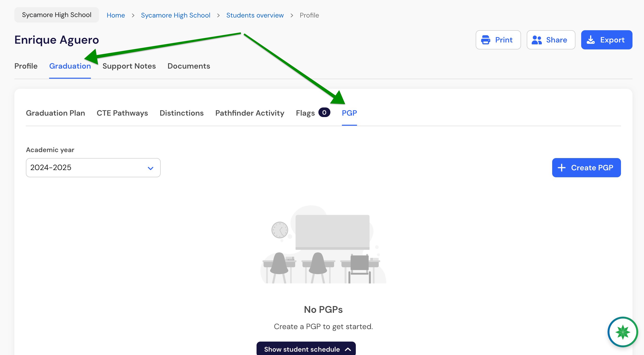Click the Print button label
644x355 pixels.
click(504, 40)
